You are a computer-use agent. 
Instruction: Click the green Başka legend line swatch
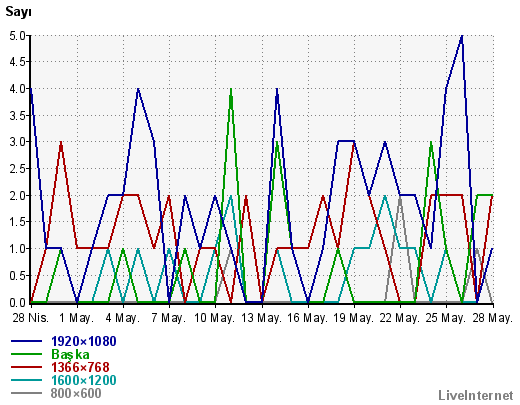pyautogui.click(x=27, y=354)
